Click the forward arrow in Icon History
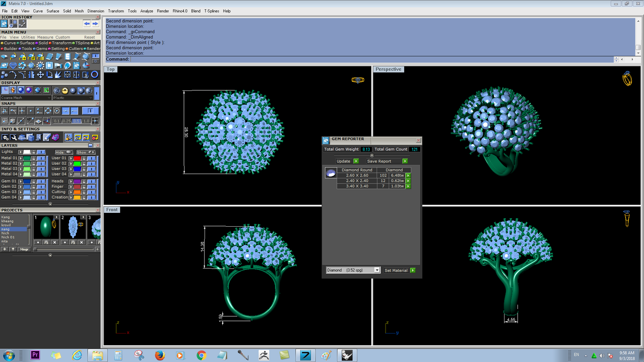 tap(95, 24)
